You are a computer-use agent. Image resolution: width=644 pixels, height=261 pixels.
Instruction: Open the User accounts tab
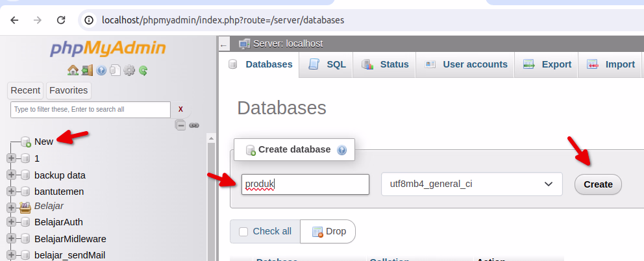pos(465,64)
